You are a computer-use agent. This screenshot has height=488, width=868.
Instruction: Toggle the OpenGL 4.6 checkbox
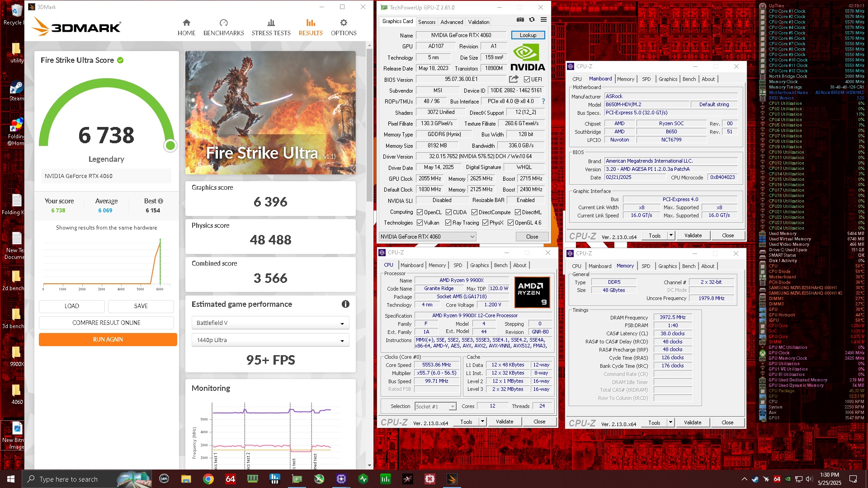510,223
